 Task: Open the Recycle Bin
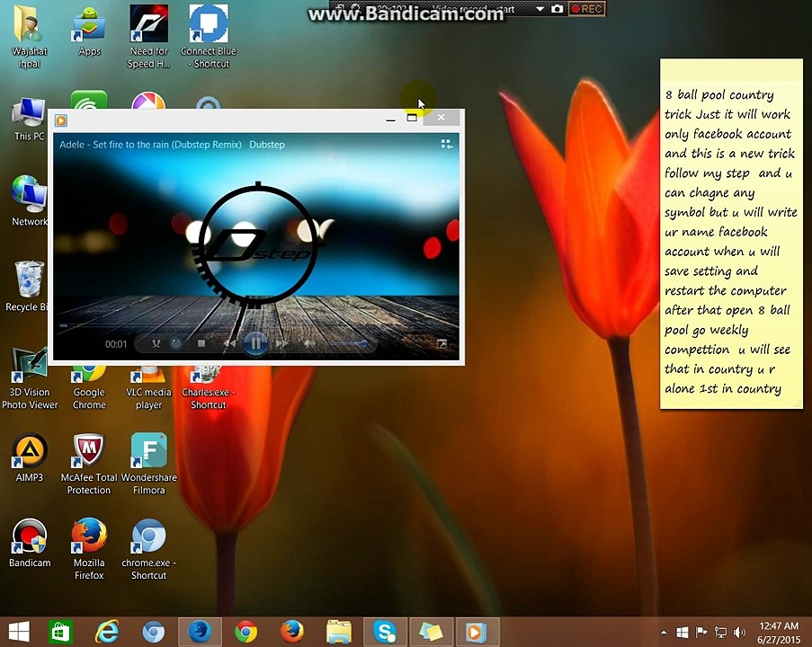[x=27, y=287]
